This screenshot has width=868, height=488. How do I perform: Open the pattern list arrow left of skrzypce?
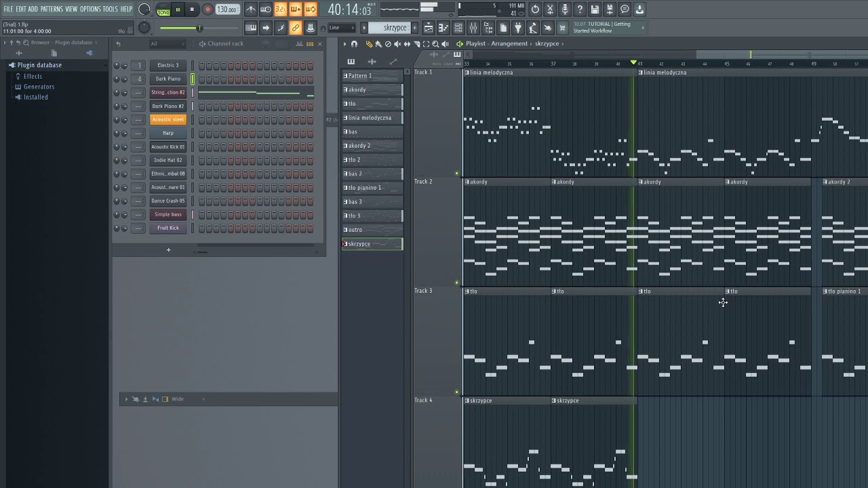tap(364, 28)
